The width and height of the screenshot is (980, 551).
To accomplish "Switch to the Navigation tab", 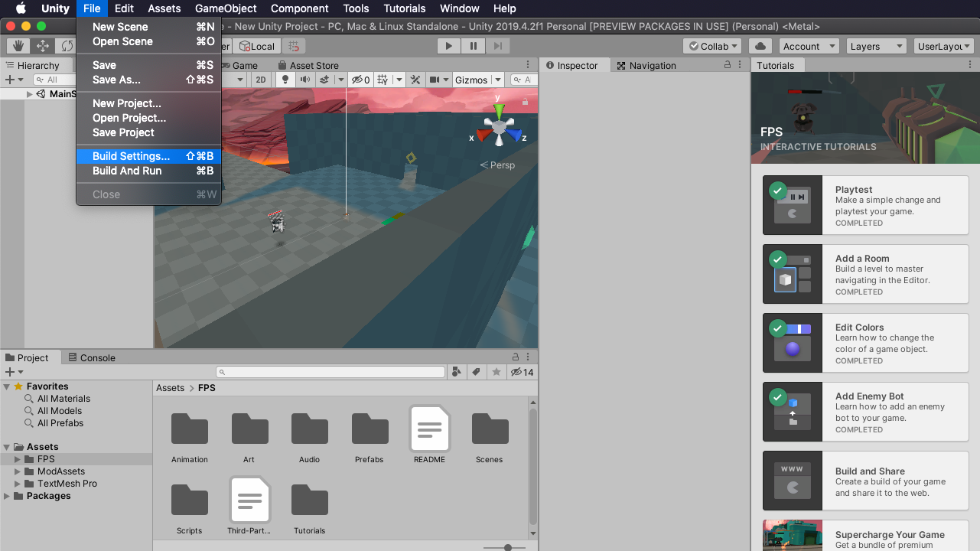I will 646,66.
